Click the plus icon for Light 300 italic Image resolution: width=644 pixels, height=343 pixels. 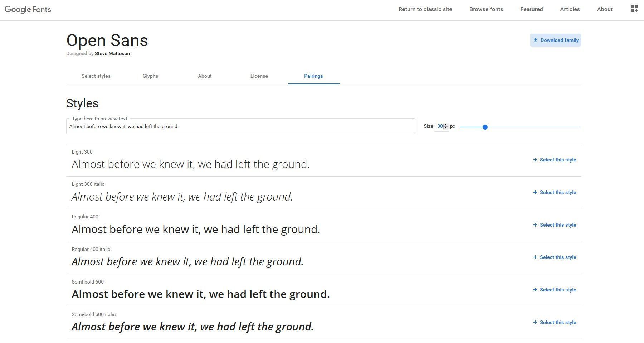[x=535, y=192]
